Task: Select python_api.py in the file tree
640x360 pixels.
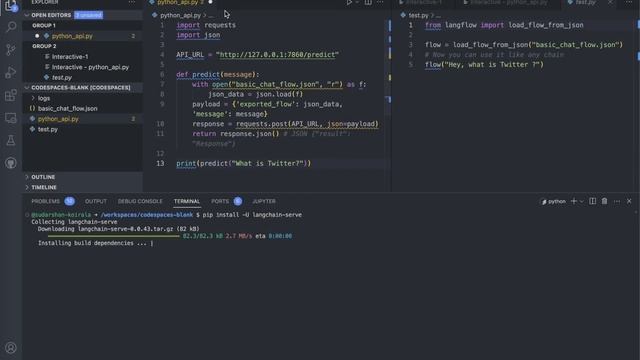Action: [x=58, y=119]
